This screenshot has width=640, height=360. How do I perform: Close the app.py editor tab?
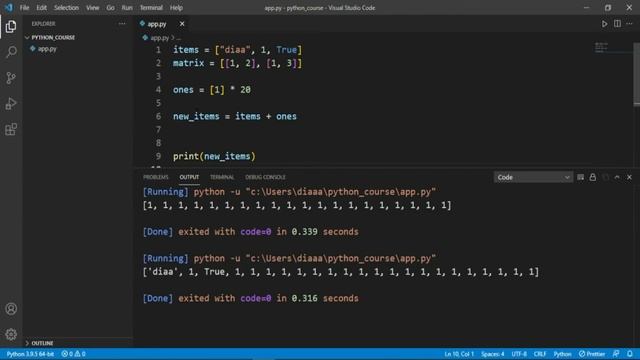pos(182,24)
